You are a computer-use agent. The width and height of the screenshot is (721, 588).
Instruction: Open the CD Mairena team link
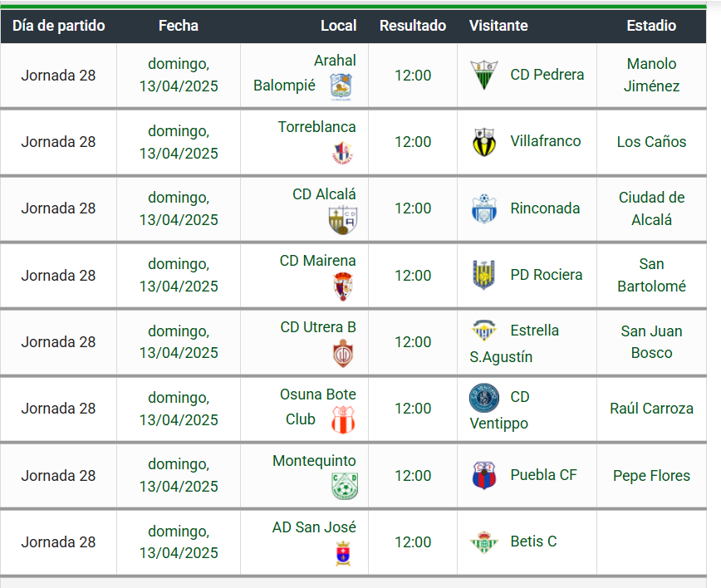coord(317,261)
